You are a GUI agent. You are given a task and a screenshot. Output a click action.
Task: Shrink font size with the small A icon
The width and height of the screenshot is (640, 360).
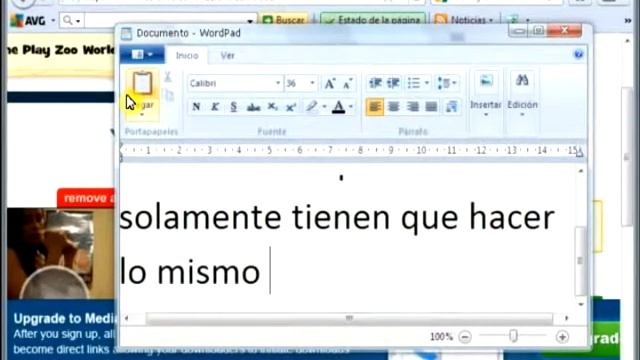[347, 84]
